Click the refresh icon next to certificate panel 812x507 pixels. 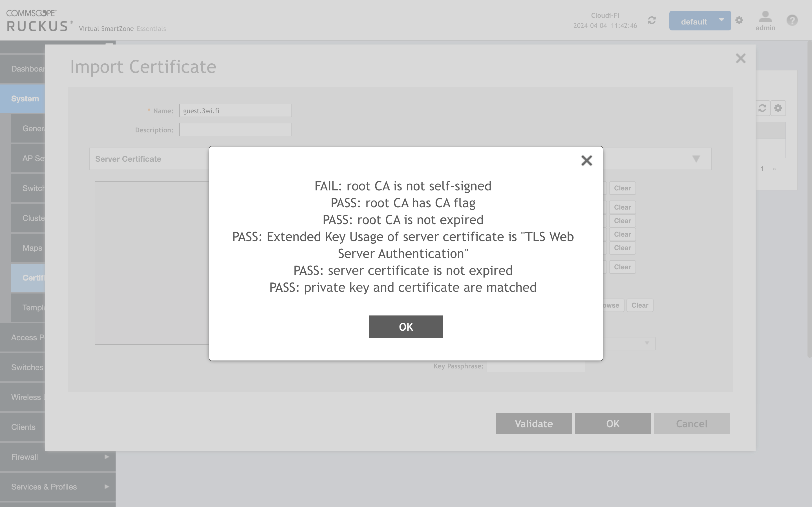point(762,108)
